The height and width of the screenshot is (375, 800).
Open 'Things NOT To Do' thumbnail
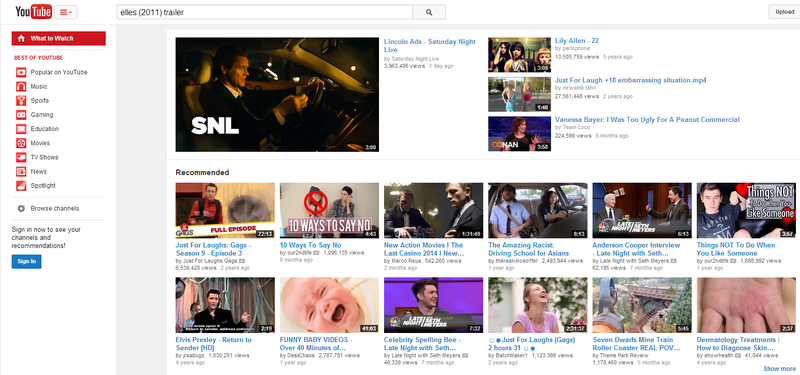pos(746,211)
